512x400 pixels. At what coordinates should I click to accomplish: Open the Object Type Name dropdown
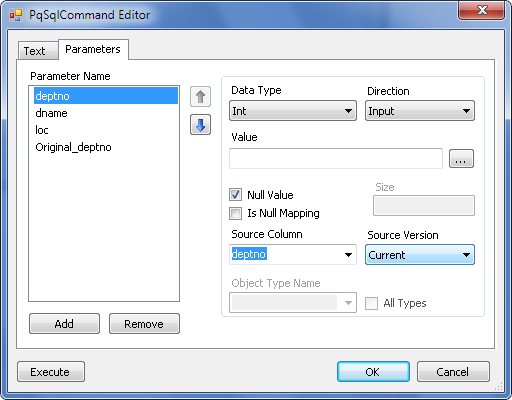293,303
